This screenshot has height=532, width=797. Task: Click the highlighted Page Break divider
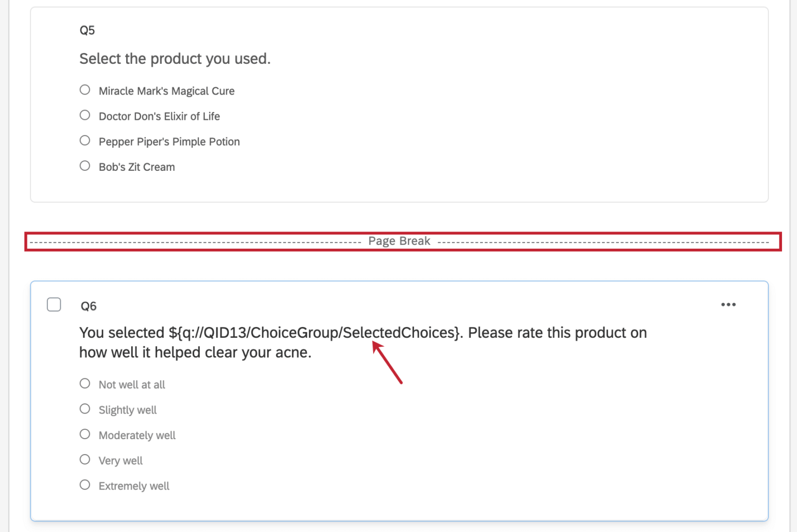[398, 241]
